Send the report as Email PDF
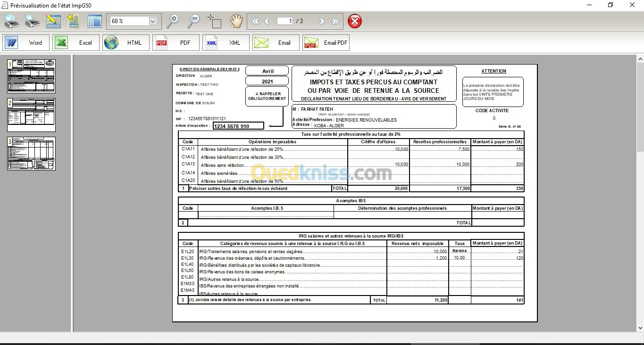The height and width of the screenshot is (345, 644). [326, 42]
